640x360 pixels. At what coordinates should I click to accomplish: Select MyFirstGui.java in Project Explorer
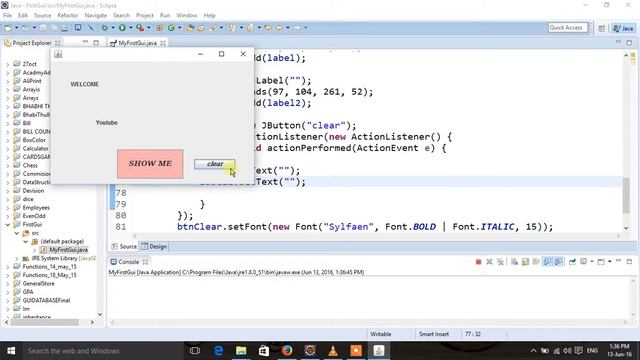click(x=69, y=250)
